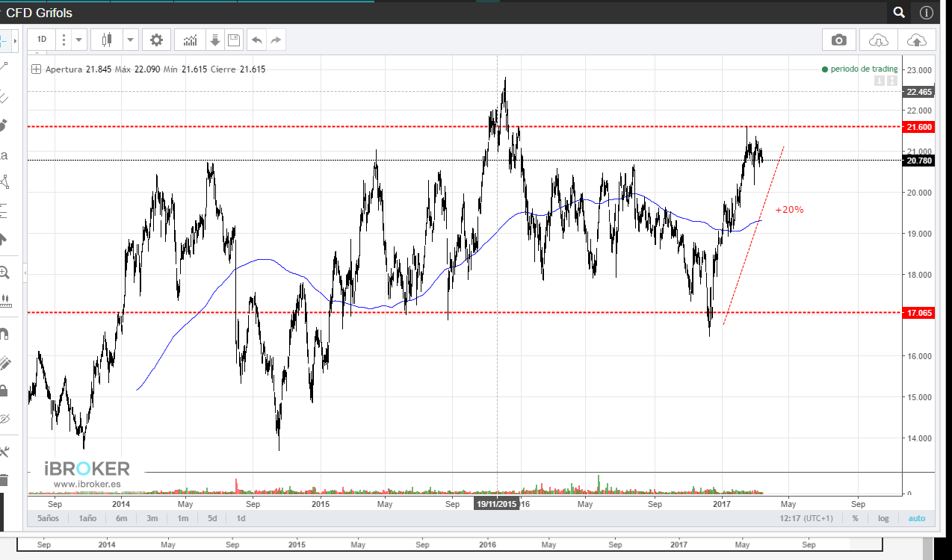Toggle percentage scale on the axis
The image size is (952, 560).
point(855,518)
